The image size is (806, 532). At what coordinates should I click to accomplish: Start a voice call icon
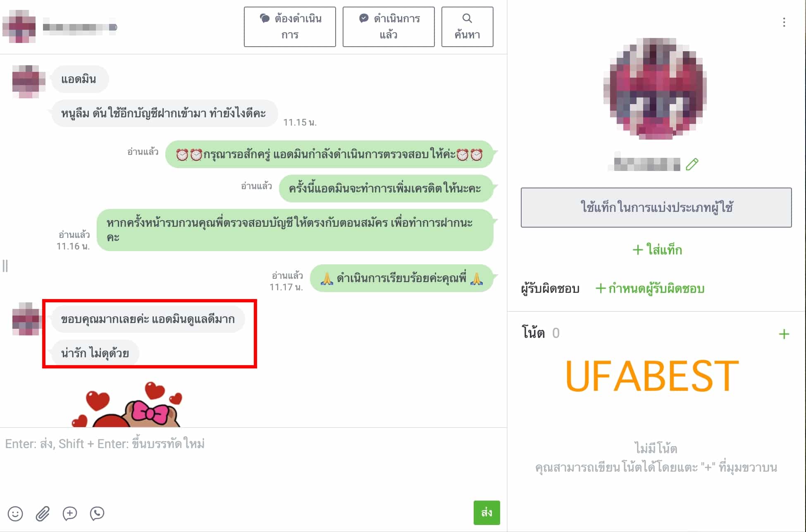click(x=97, y=513)
